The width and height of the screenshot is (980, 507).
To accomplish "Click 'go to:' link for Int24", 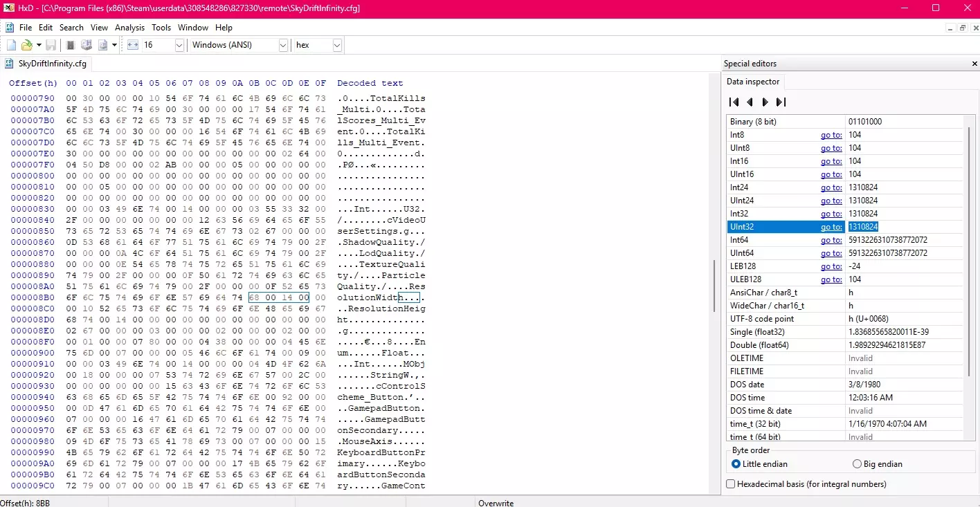I will 831,187.
